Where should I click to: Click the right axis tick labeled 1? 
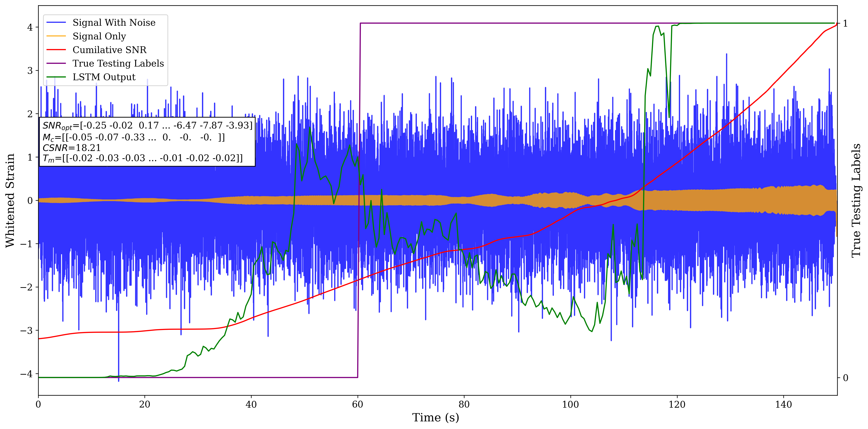click(845, 24)
